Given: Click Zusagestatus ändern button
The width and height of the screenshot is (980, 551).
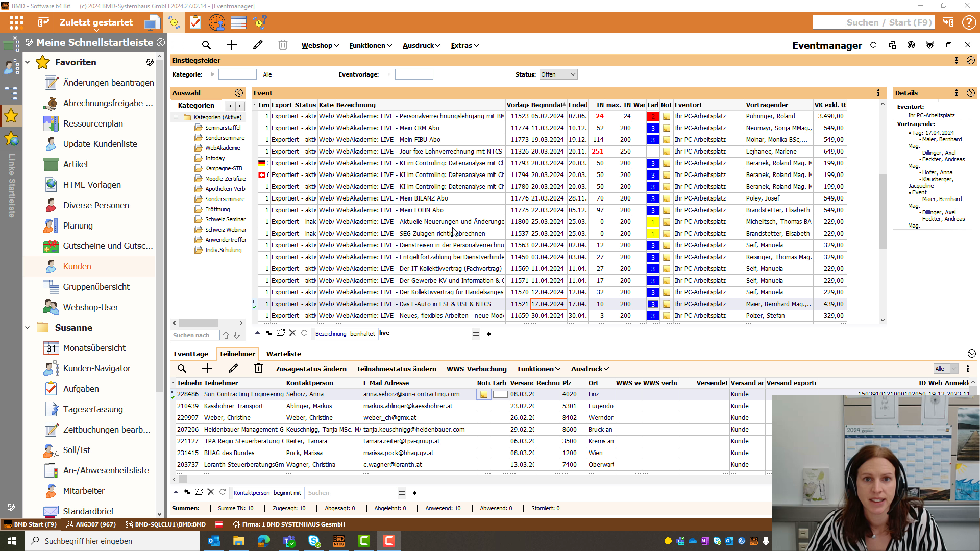Looking at the screenshot, I should tap(311, 369).
